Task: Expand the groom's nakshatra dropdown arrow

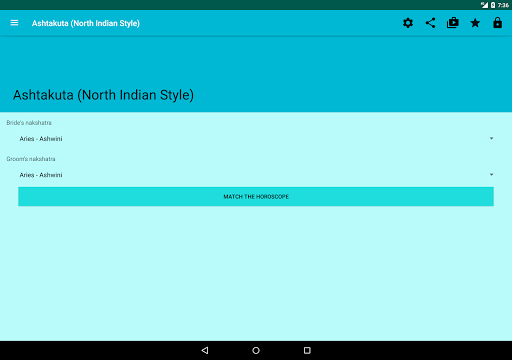Action: (491, 175)
